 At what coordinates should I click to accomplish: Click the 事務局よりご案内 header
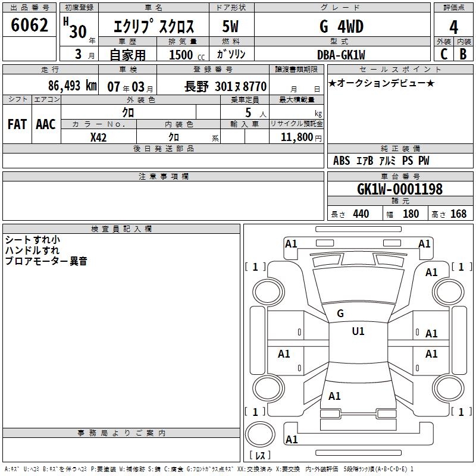coord(121,433)
